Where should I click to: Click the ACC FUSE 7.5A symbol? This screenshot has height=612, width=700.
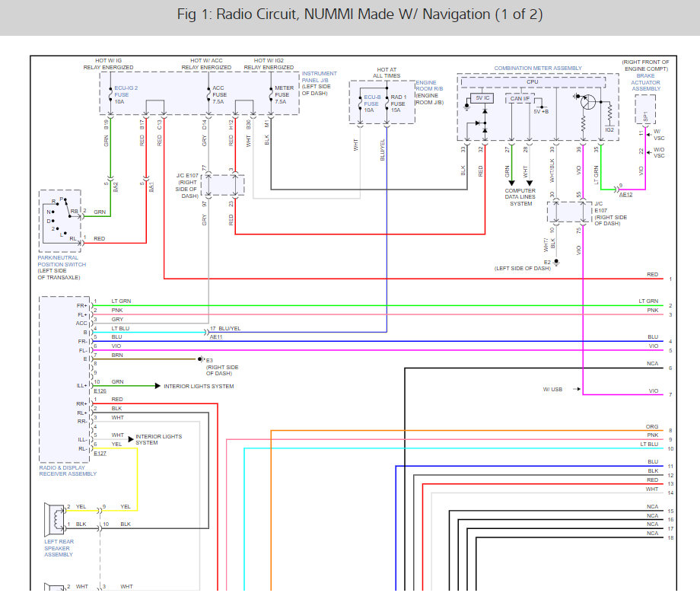pos(208,94)
